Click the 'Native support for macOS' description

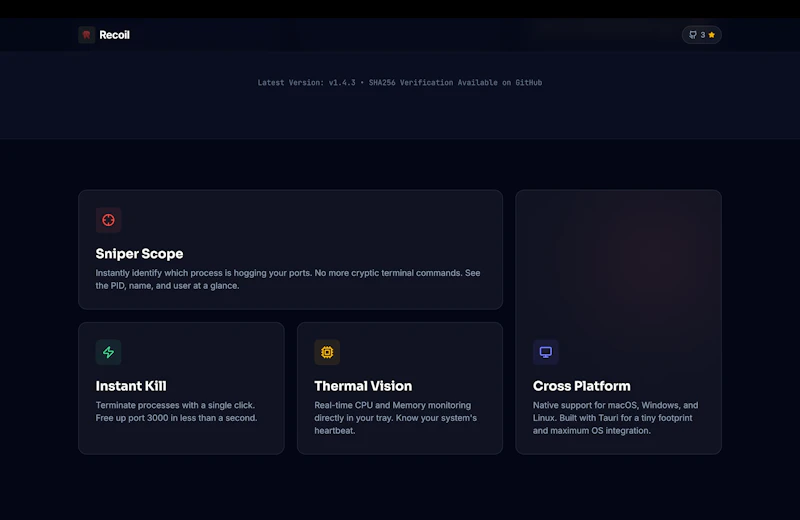(x=615, y=417)
